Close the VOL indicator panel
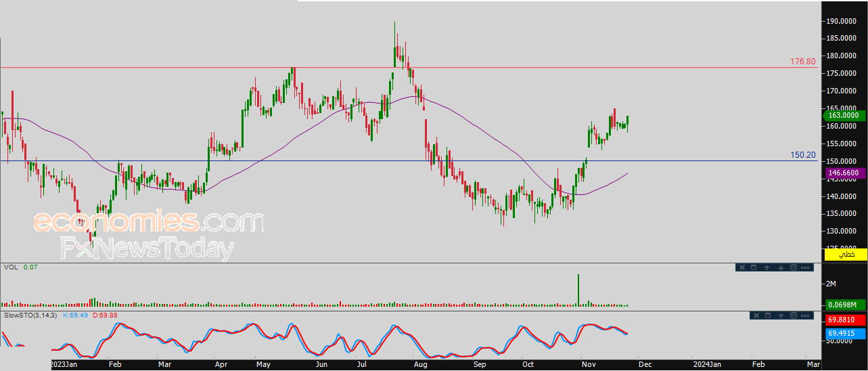Viewport: 868px width, 371px height. tap(742, 267)
